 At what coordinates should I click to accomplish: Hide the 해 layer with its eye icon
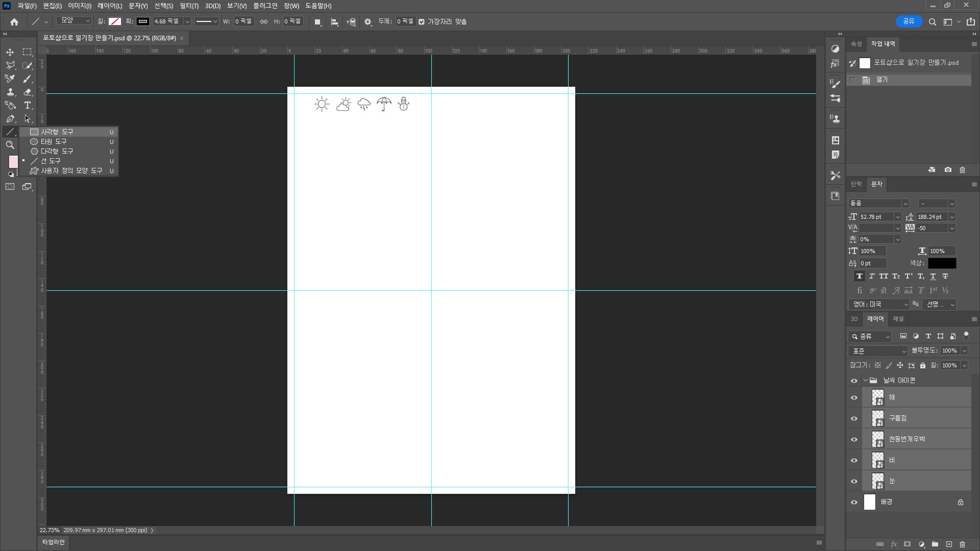tap(854, 398)
